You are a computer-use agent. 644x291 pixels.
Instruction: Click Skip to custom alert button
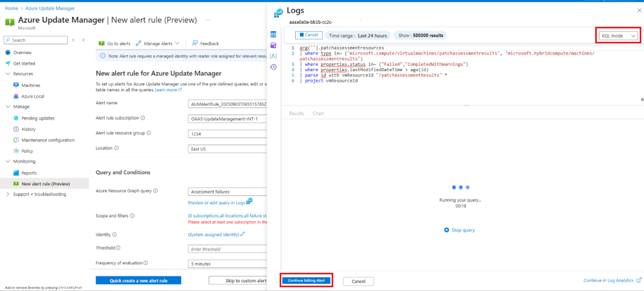click(x=238, y=281)
